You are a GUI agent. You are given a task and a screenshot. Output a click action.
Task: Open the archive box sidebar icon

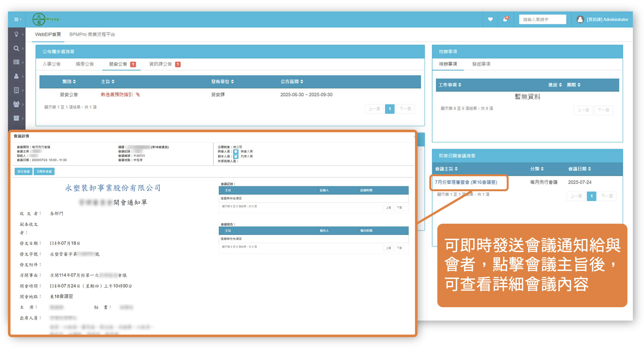tap(17, 118)
